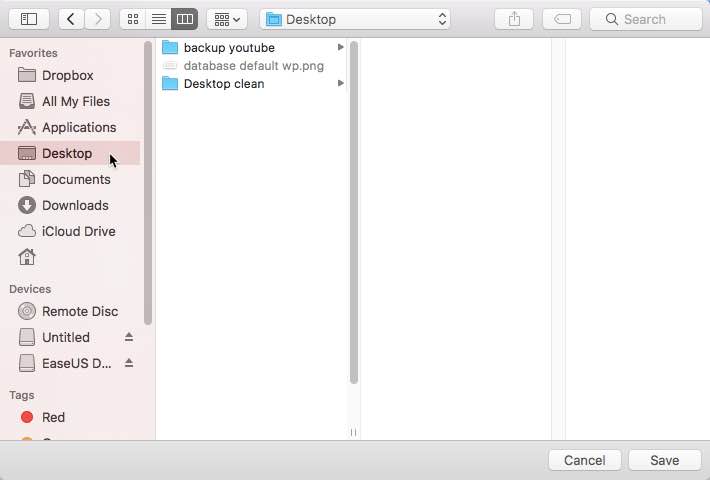Select the Red tag
710x480 pixels.
pyautogui.click(x=70, y=417)
